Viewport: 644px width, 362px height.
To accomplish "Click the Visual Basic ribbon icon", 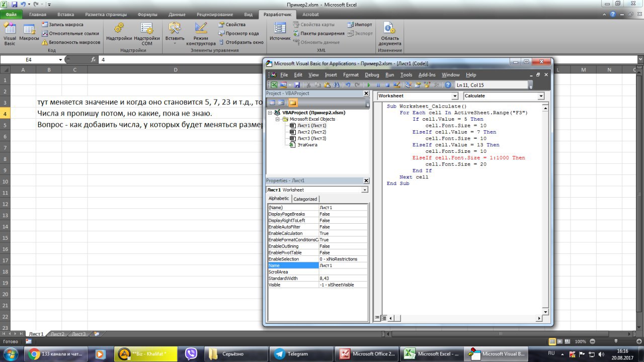I will 10,34.
